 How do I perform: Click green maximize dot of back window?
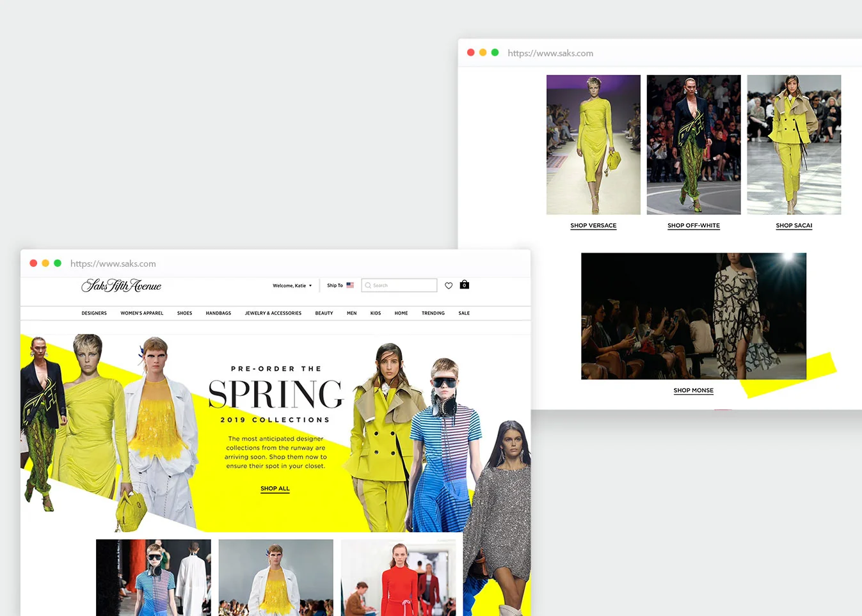pos(495,52)
